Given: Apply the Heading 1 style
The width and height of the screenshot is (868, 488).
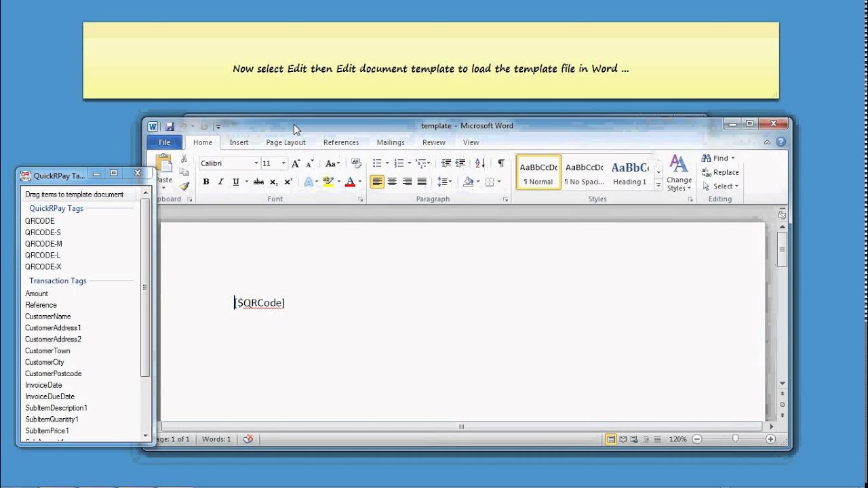Looking at the screenshot, I should pyautogui.click(x=630, y=173).
